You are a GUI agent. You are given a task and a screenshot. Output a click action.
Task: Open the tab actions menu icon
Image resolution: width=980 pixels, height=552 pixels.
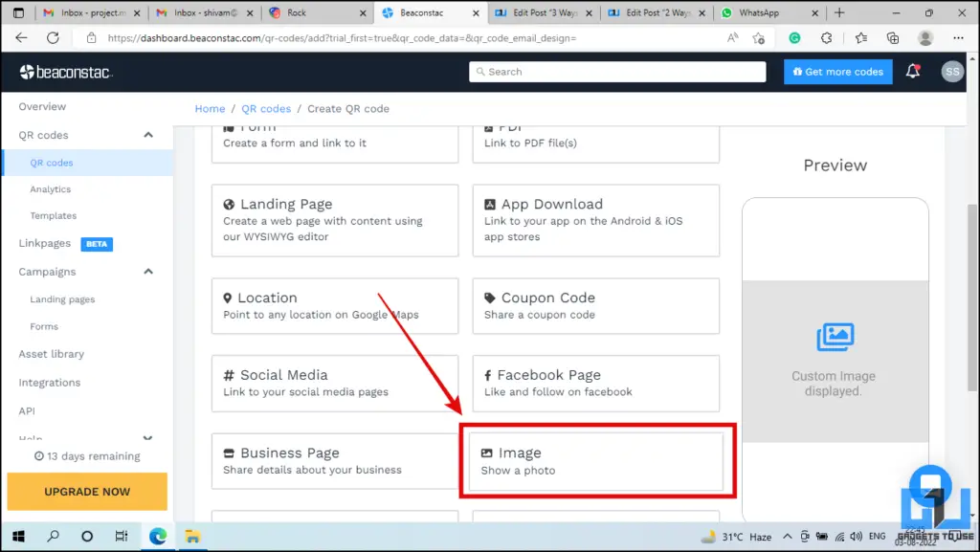pos(18,12)
